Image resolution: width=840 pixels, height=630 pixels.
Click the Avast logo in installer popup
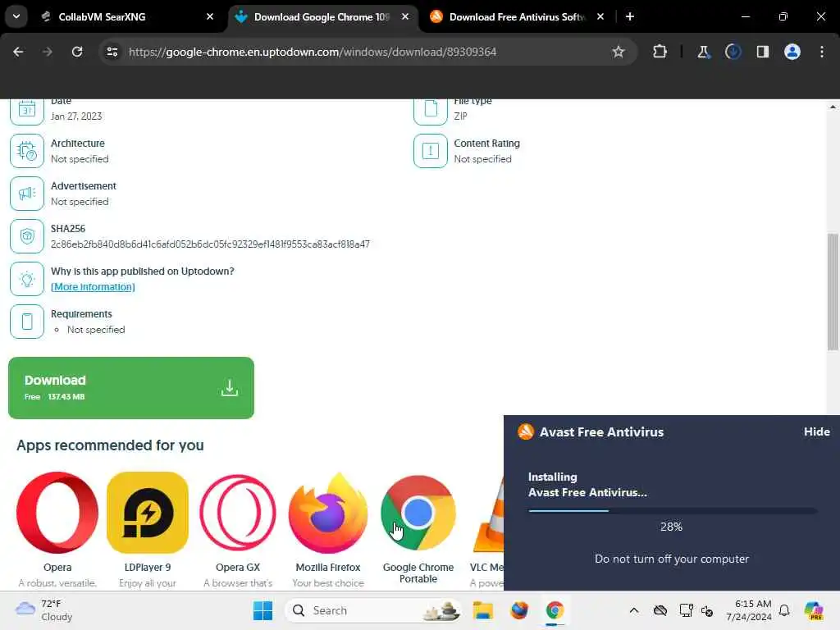526,431
